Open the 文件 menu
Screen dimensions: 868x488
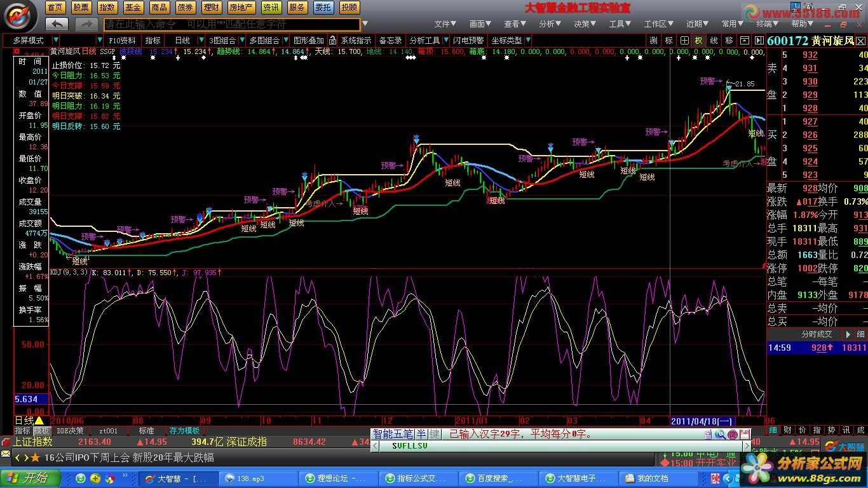pyautogui.click(x=445, y=24)
